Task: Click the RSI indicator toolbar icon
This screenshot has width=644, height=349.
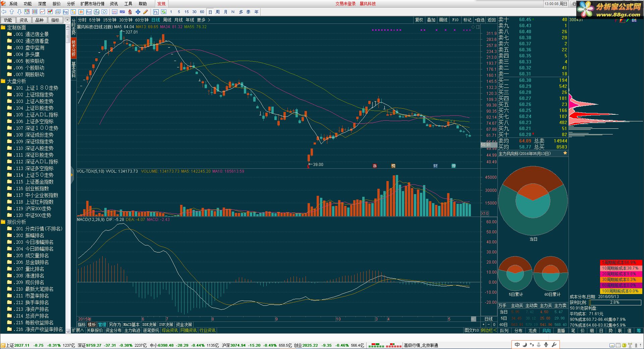Action: pyautogui.click(x=122, y=12)
